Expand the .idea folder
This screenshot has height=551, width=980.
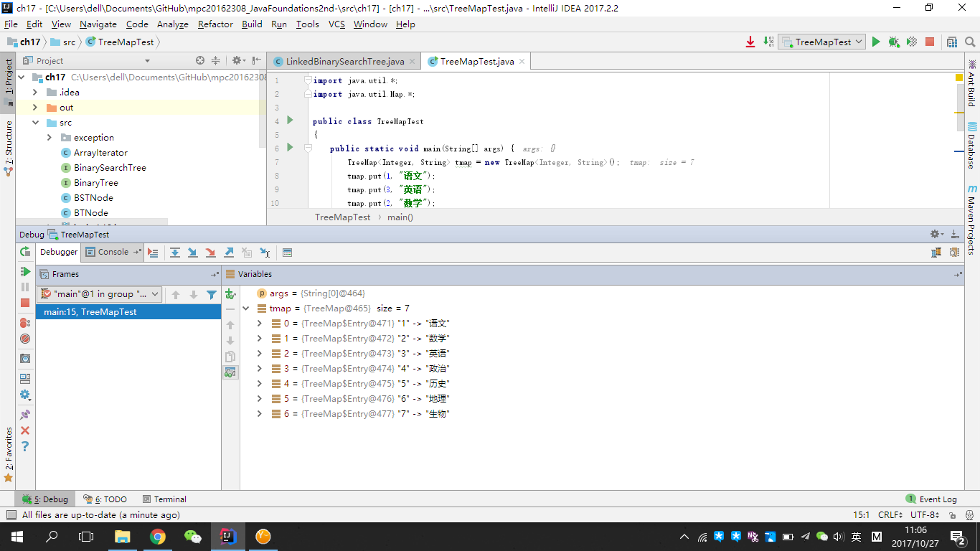(x=35, y=92)
